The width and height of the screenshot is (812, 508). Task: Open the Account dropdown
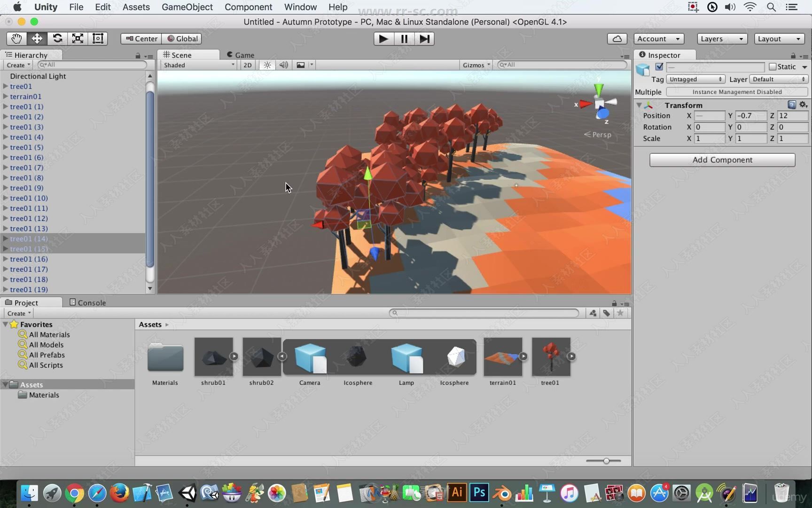[658, 39]
